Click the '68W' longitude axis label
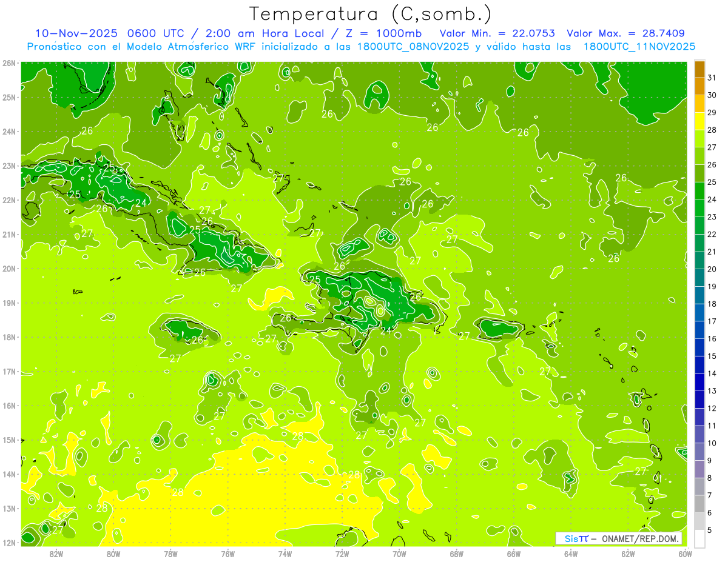 [x=456, y=554]
